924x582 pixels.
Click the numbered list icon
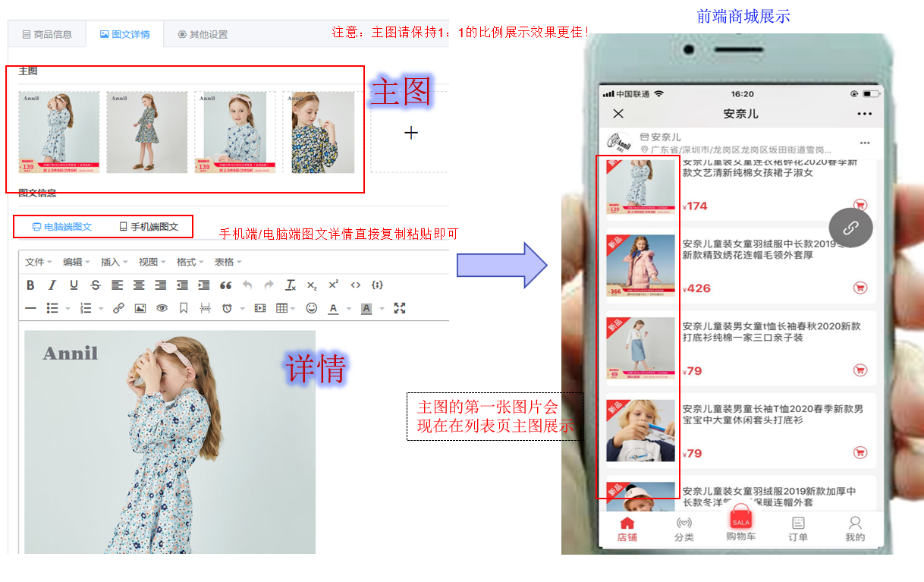click(85, 308)
